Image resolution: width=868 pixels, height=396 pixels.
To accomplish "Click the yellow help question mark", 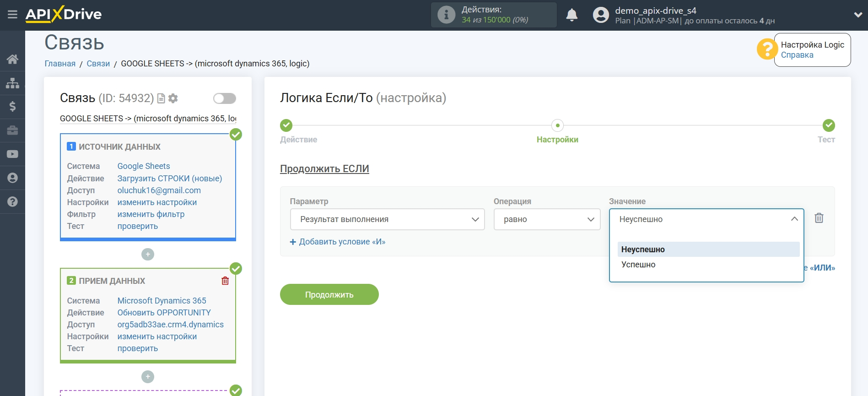I will pyautogui.click(x=766, y=49).
